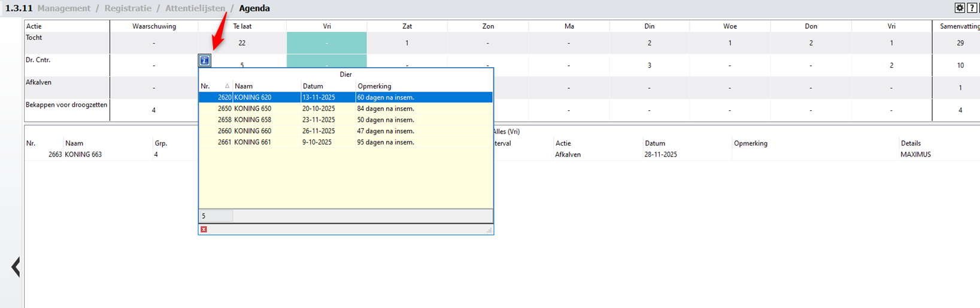Viewport: 980px width, 308px height.
Task: Click the Opmerking column header in popup
Action: [374, 86]
